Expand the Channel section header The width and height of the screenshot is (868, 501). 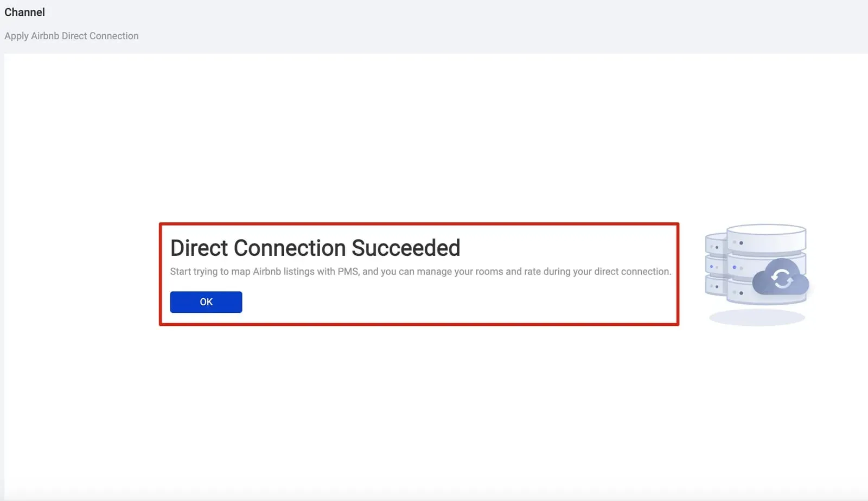click(x=24, y=12)
